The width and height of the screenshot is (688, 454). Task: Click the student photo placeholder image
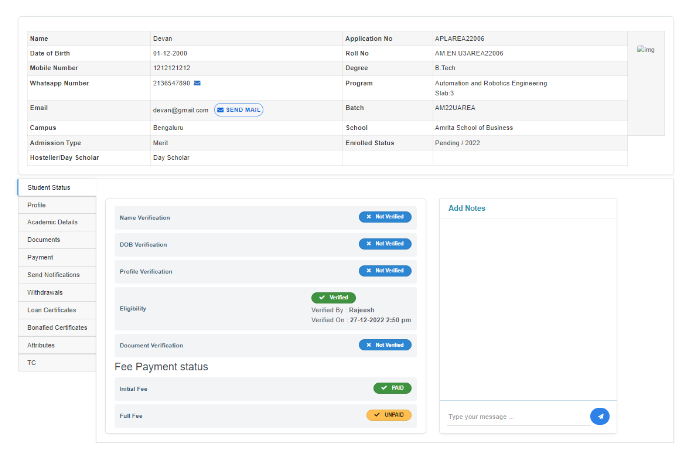tap(645, 49)
